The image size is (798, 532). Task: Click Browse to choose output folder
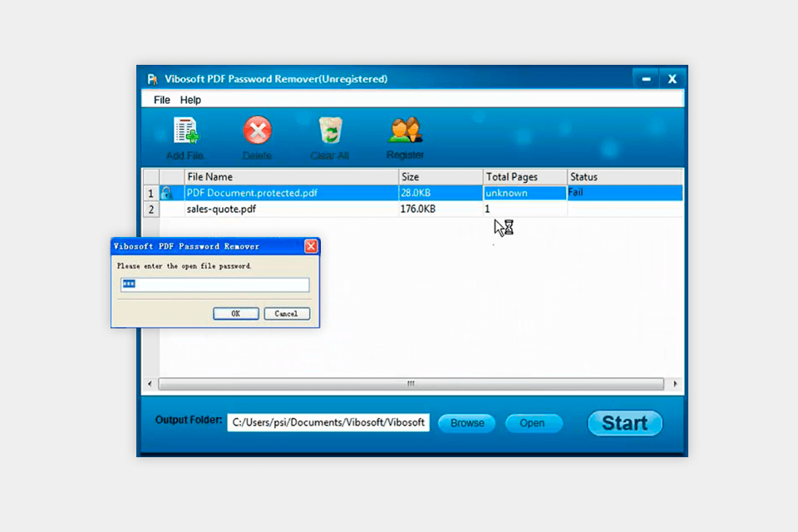point(466,423)
